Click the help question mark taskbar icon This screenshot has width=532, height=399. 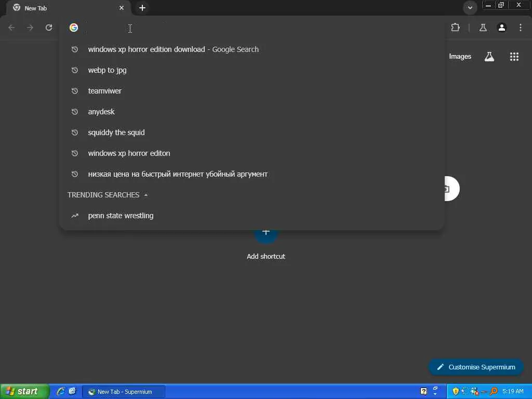(423, 392)
